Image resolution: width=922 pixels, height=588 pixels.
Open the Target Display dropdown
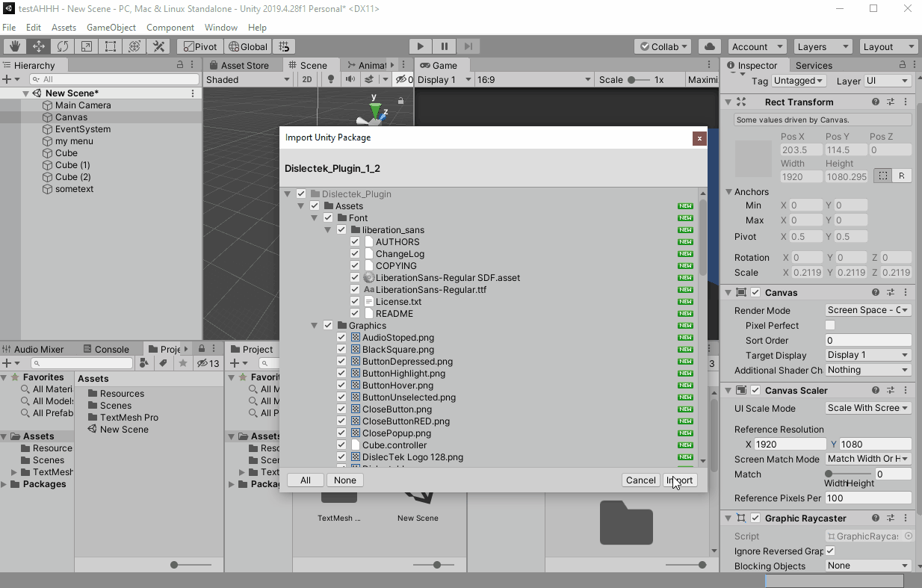tap(868, 355)
